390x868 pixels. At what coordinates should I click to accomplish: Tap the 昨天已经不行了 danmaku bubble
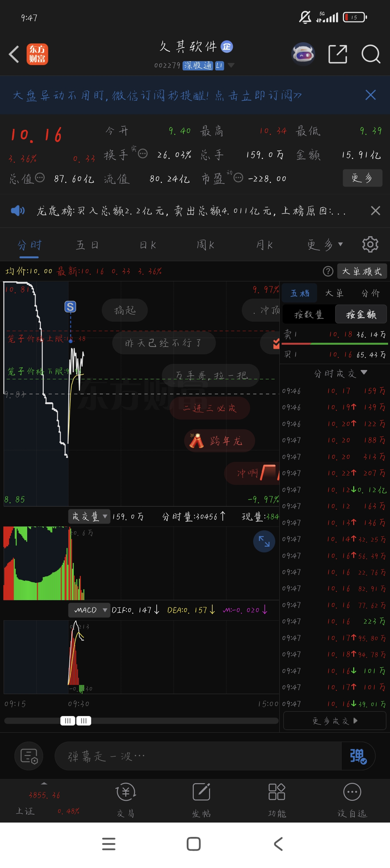tap(164, 343)
